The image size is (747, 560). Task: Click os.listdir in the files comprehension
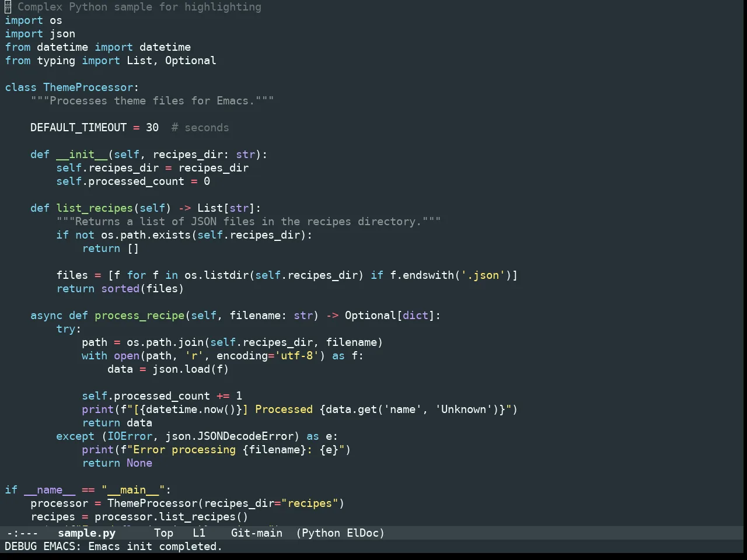point(217,275)
